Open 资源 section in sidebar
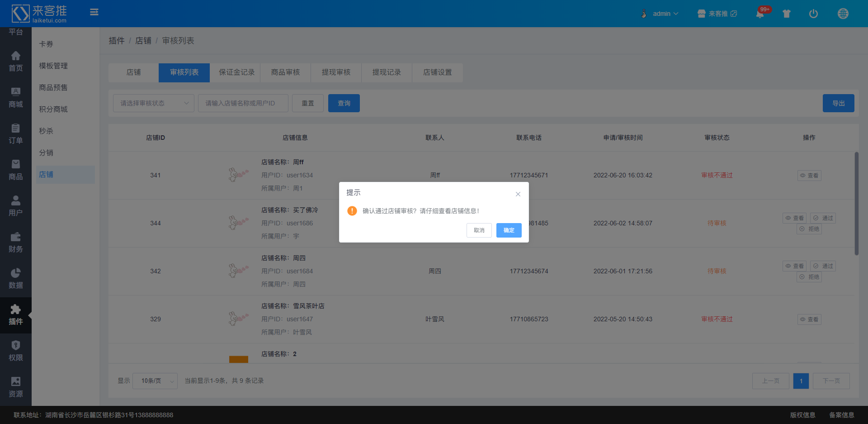Screen dimensions: 868x424 point(16,387)
